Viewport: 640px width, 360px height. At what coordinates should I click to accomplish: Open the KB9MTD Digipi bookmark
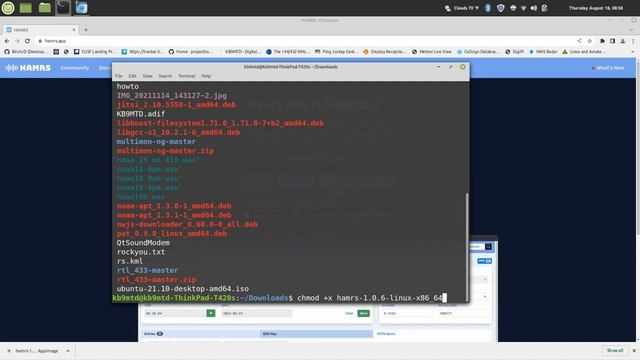click(240, 52)
